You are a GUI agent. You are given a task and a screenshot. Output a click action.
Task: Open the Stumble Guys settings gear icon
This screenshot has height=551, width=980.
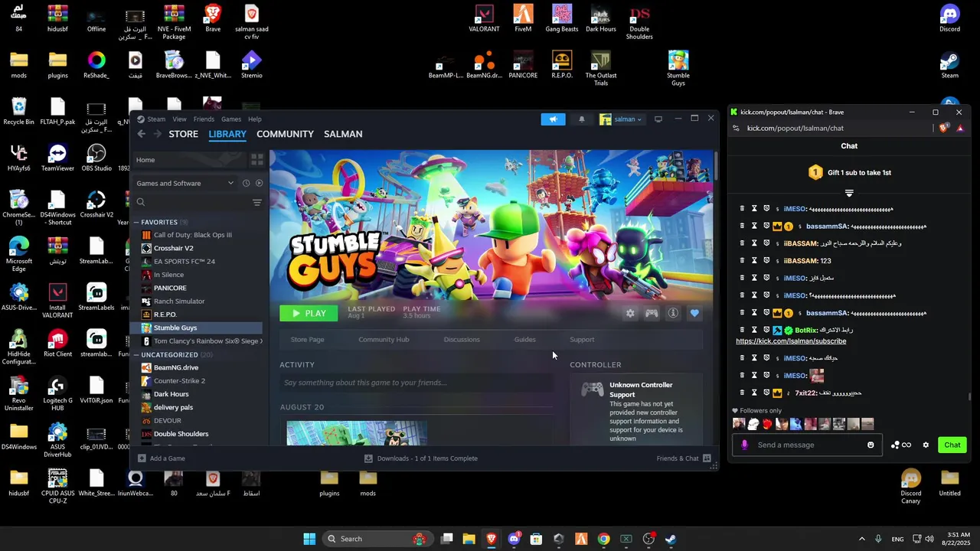pyautogui.click(x=630, y=313)
